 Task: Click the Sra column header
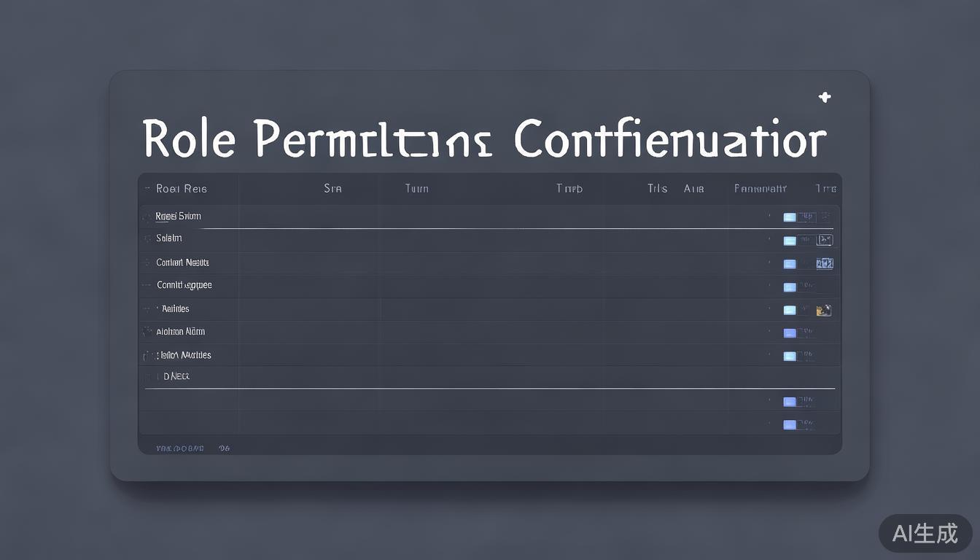[332, 189]
